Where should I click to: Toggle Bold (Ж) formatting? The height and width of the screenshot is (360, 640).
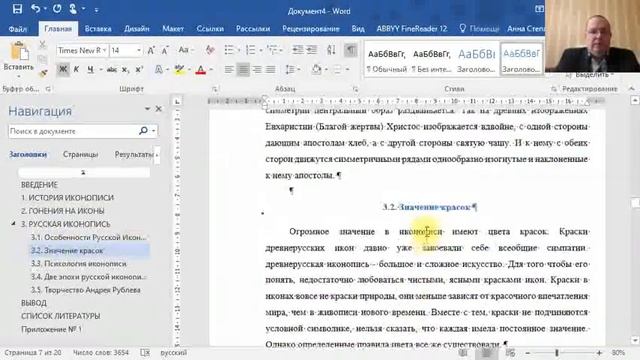(x=63, y=70)
